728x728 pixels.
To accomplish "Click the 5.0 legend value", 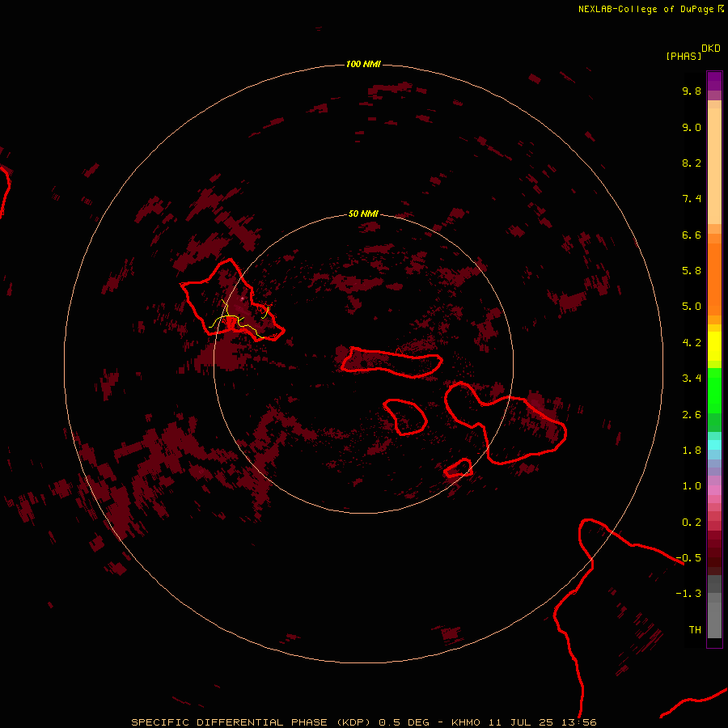I will click(x=692, y=307).
